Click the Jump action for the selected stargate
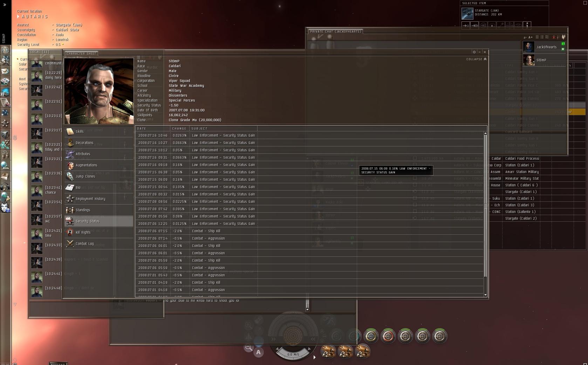588x365 pixels. click(483, 25)
